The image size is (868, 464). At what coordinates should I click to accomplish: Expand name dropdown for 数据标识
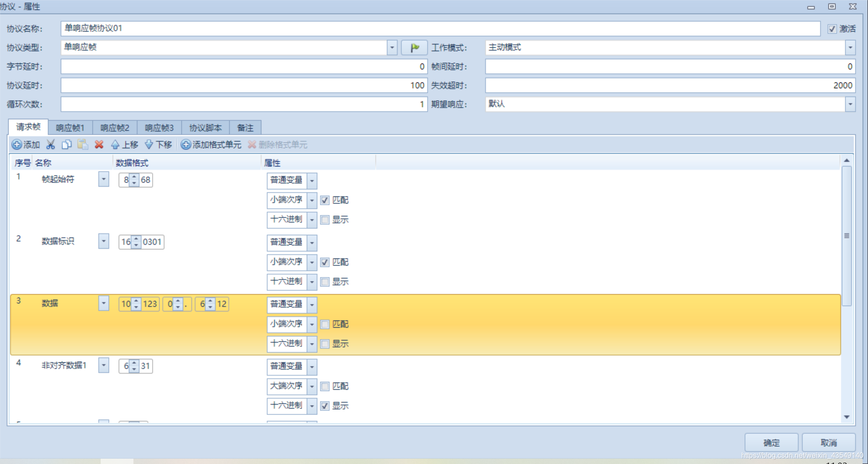pos(104,241)
